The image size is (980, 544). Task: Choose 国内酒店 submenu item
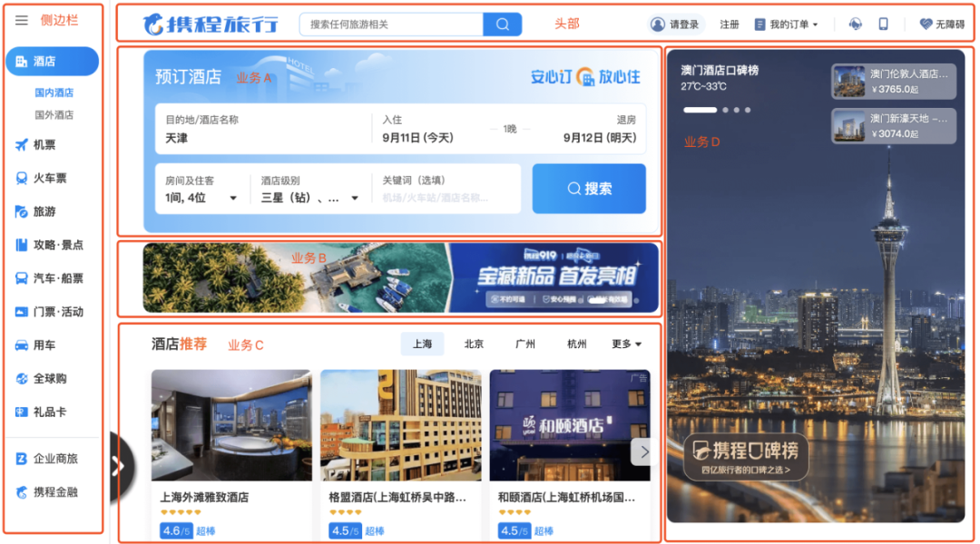pos(54,92)
